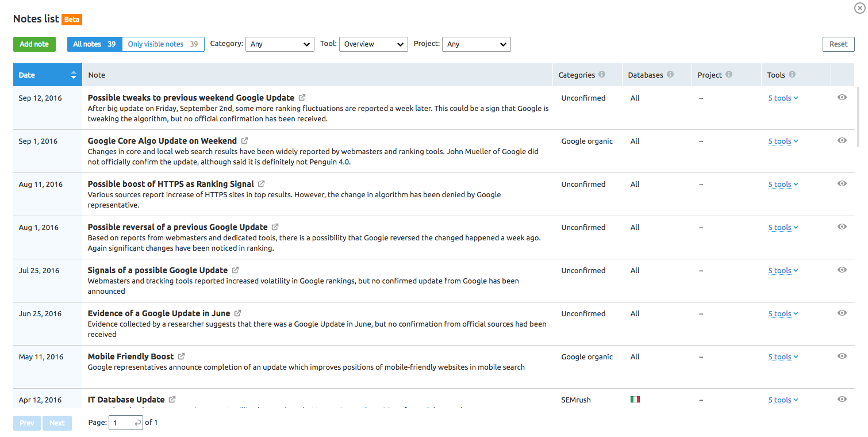
Task: Open external link for IT Database Update
Action: pyautogui.click(x=172, y=400)
